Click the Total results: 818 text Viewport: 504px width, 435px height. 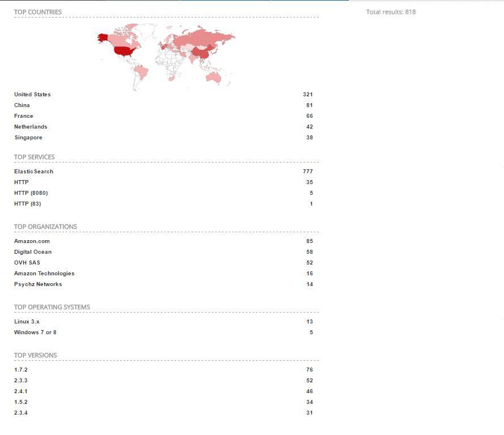pyautogui.click(x=391, y=12)
